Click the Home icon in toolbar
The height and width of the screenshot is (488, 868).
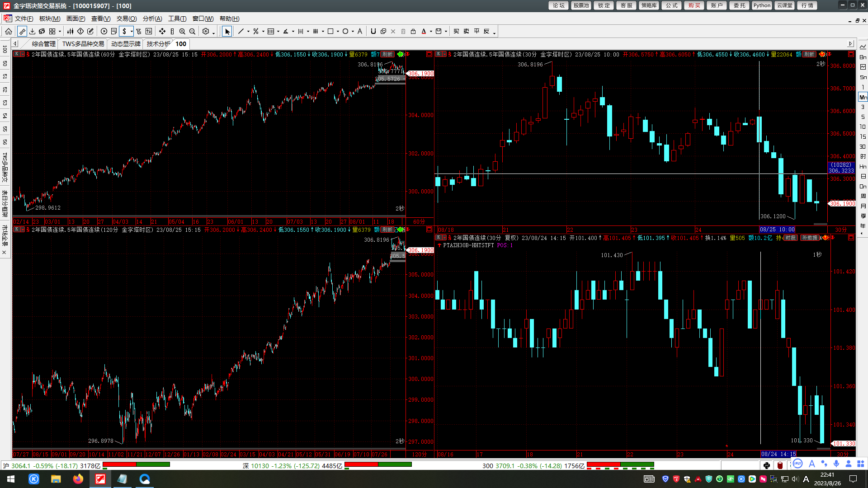(x=9, y=31)
